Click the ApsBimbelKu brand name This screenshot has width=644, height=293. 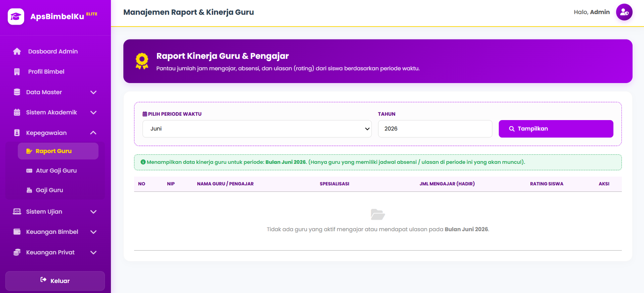pyautogui.click(x=57, y=17)
